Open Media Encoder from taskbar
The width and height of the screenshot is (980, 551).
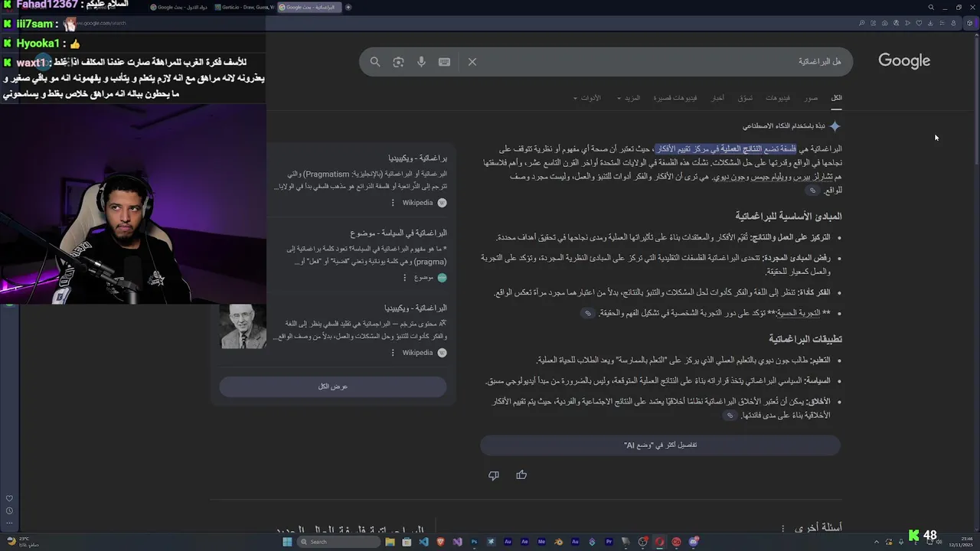click(x=541, y=542)
